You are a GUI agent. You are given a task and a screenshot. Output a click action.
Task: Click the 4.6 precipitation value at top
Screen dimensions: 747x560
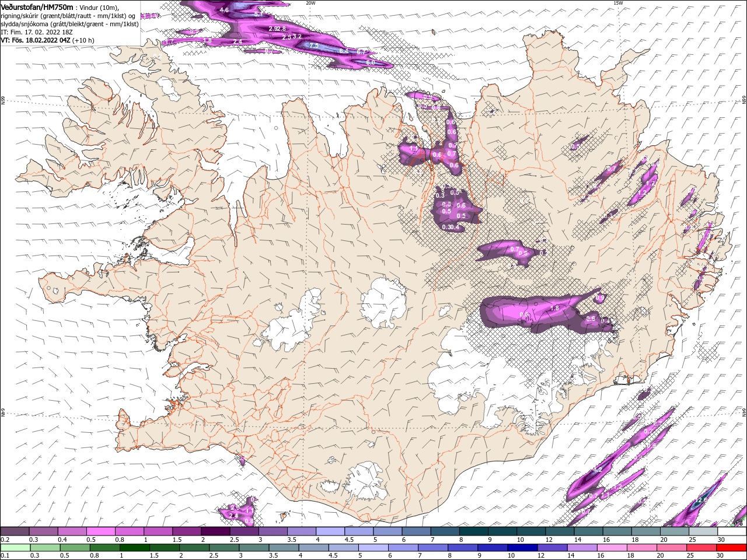click(x=224, y=10)
